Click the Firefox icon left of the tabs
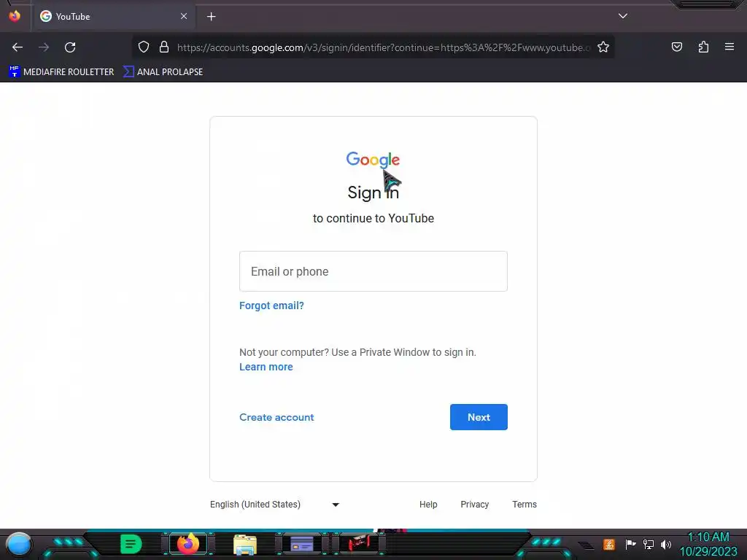The width and height of the screenshot is (747, 560). point(15,16)
